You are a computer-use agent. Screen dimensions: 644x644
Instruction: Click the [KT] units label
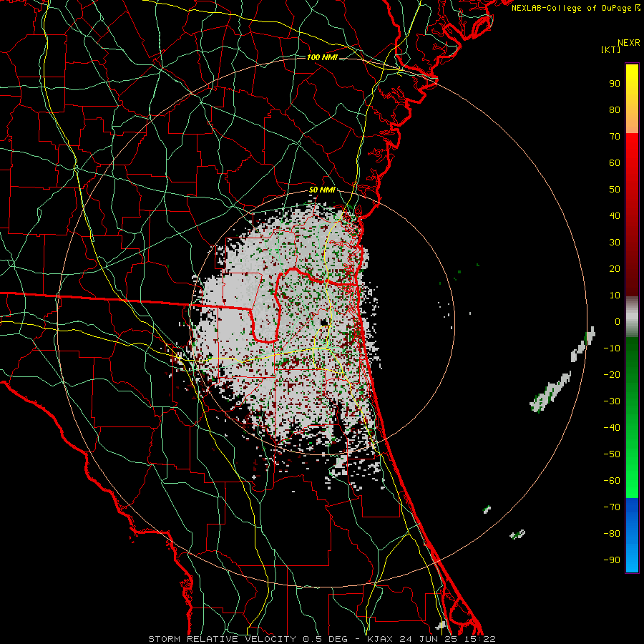coord(610,49)
